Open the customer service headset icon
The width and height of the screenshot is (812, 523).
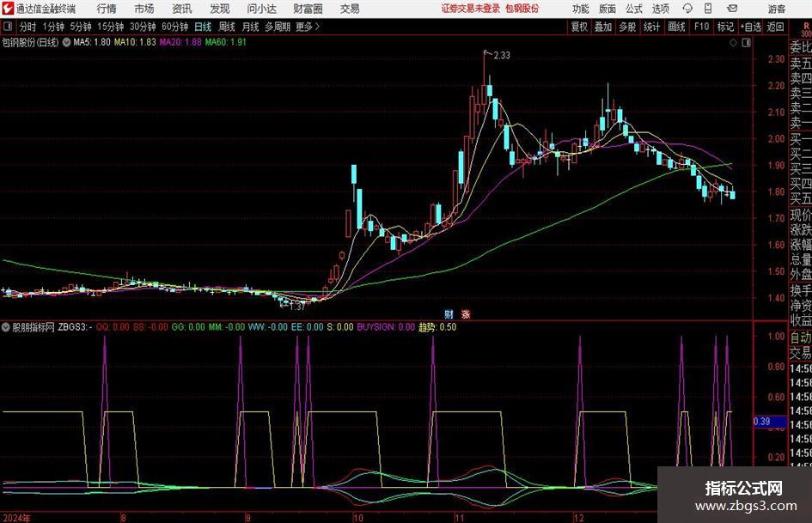tap(687, 9)
